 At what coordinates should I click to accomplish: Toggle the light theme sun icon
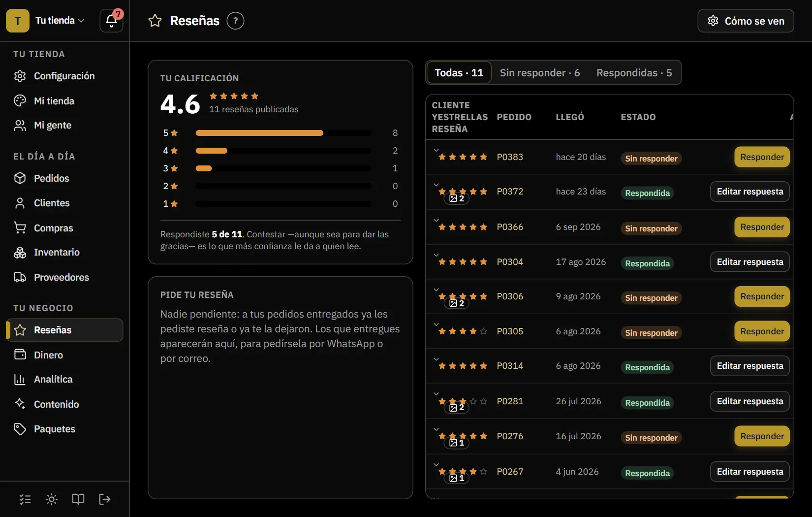(52, 499)
